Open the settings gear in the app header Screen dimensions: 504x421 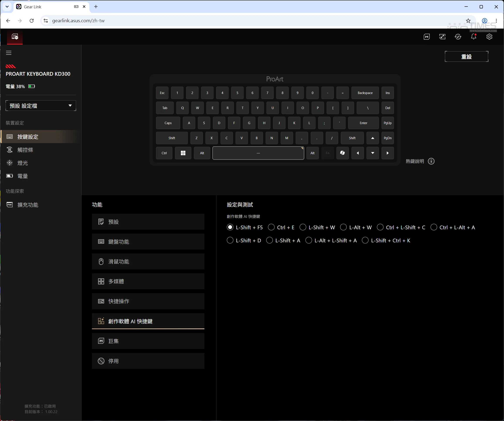coord(489,37)
